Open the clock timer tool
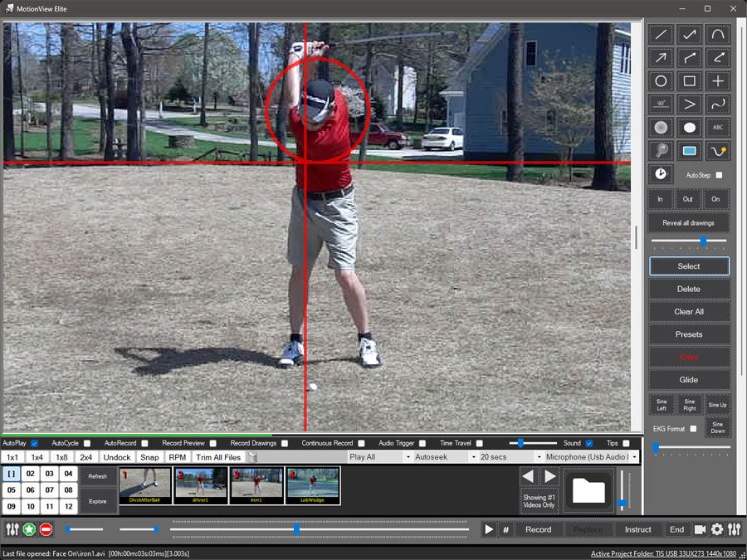747x560 pixels. click(661, 174)
